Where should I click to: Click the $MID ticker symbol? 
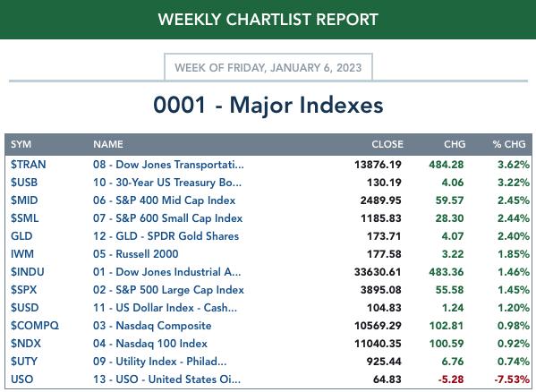pyautogui.click(x=24, y=200)
